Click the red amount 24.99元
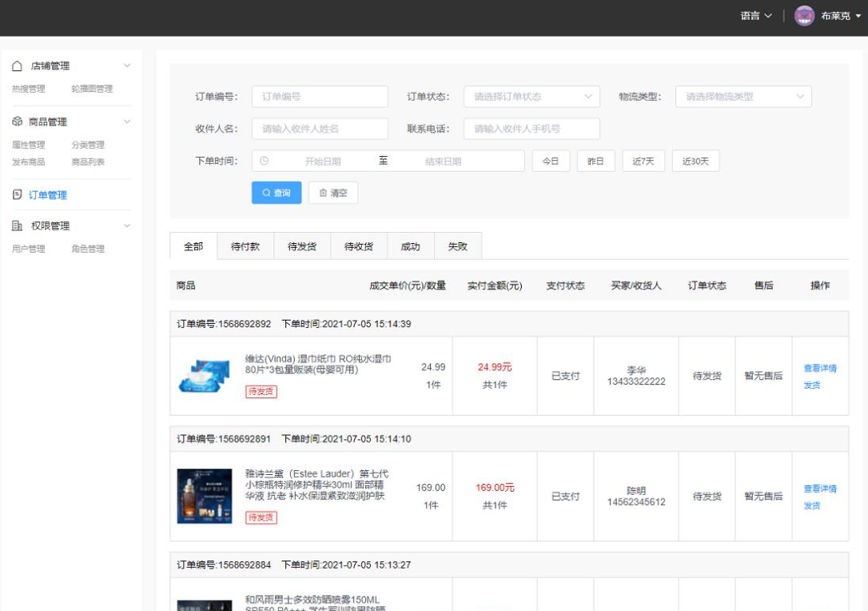This screenshot has height=611, width=868. pyautogui.click(x=495, y=367)
